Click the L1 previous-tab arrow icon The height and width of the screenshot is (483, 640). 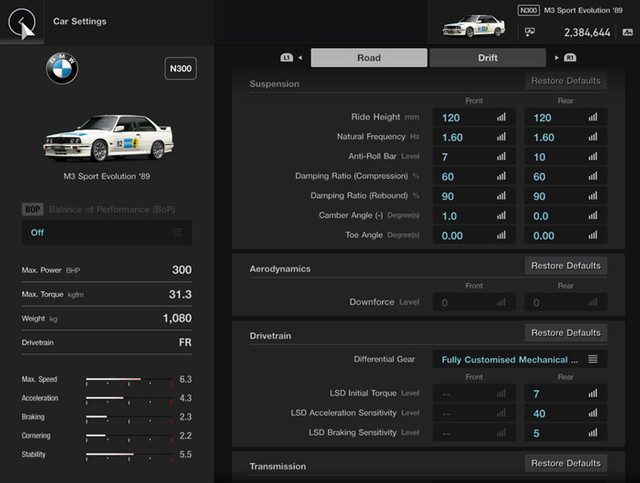pyautogui.click(x=289, y=58)
